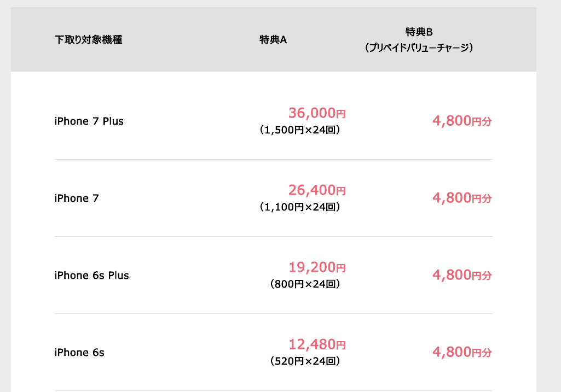561x392 pixels.
Task: Click 4,800円分 in iPhone 6s Plus row
Action: (x=462, y=276)
